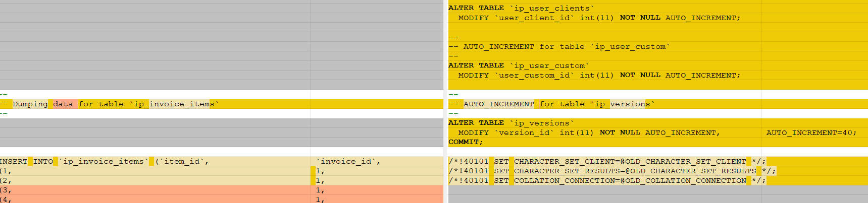Select the SET COLLATION_CONNECTION line
Viewport: 868px width, 203px height.
coord(607,180)
